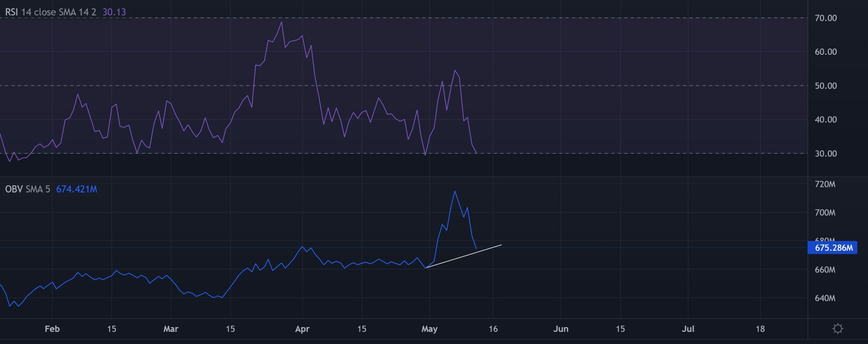This screenshot has height=344, width=868.
Task: Click the Jul date on time axis
Action: tap(688, 329)
